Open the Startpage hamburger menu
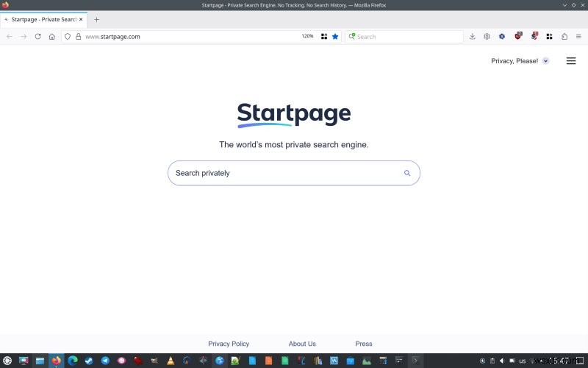 [x=571, y=61]
